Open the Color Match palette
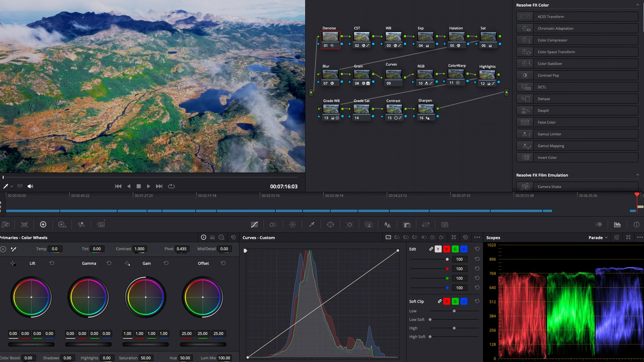 click(24, 225)
